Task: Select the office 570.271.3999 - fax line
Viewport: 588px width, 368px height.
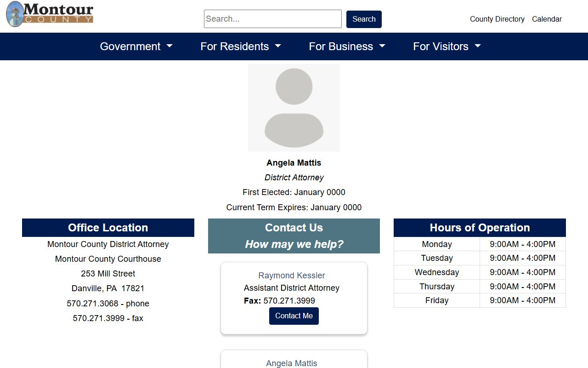Action: click(x=108, y=318)
